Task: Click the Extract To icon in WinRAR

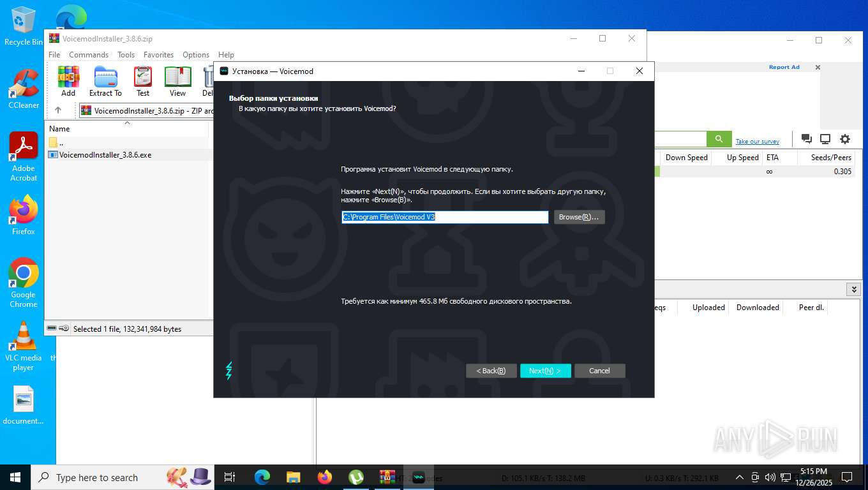Action: point(105,82)
